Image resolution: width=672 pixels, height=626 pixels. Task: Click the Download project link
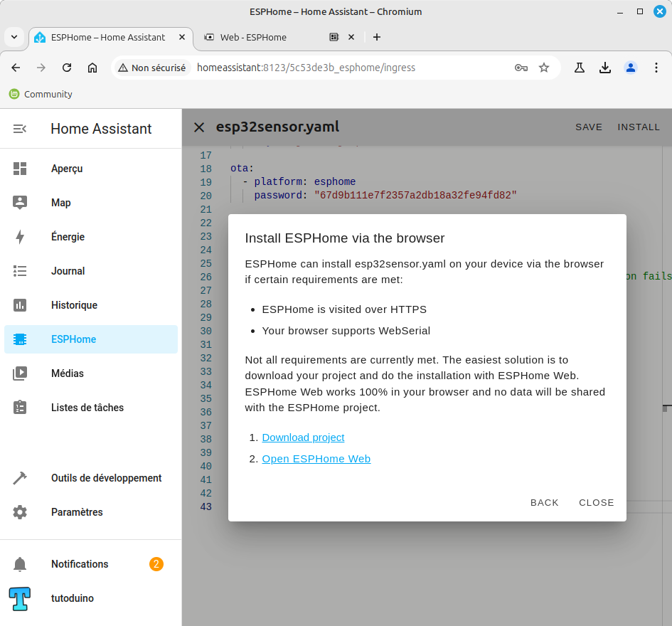tap(303, 437)
